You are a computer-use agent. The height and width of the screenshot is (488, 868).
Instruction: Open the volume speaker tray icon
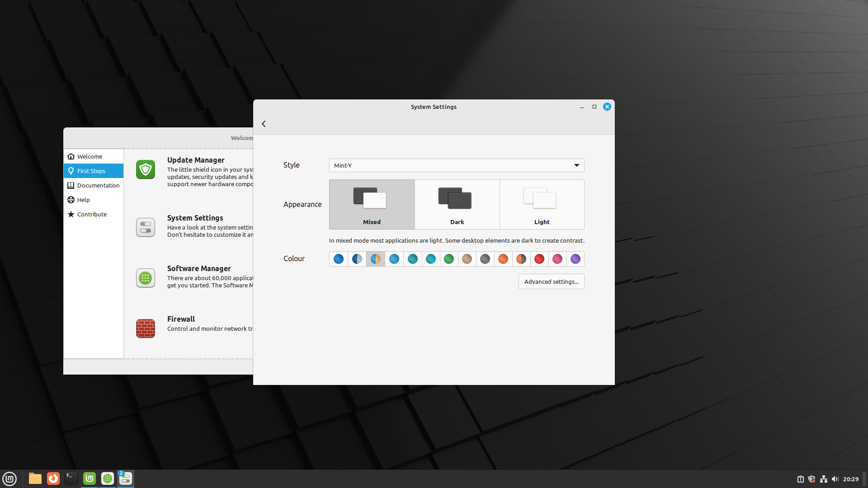coord(835,479)
